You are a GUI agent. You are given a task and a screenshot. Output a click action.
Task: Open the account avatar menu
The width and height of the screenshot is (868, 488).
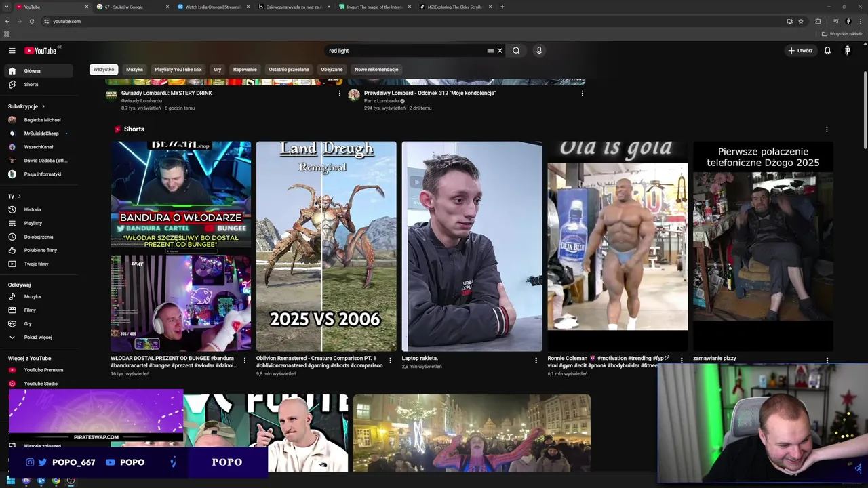(847, 51)
